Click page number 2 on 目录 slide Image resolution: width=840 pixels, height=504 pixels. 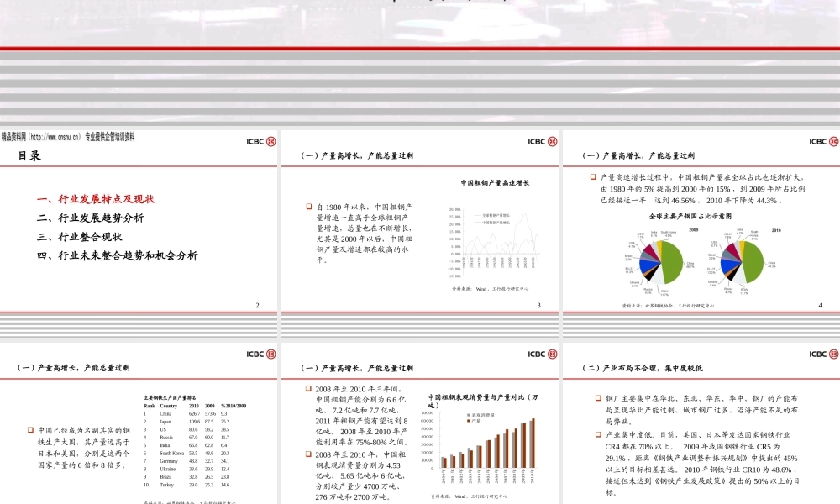[x=258, y=305]
